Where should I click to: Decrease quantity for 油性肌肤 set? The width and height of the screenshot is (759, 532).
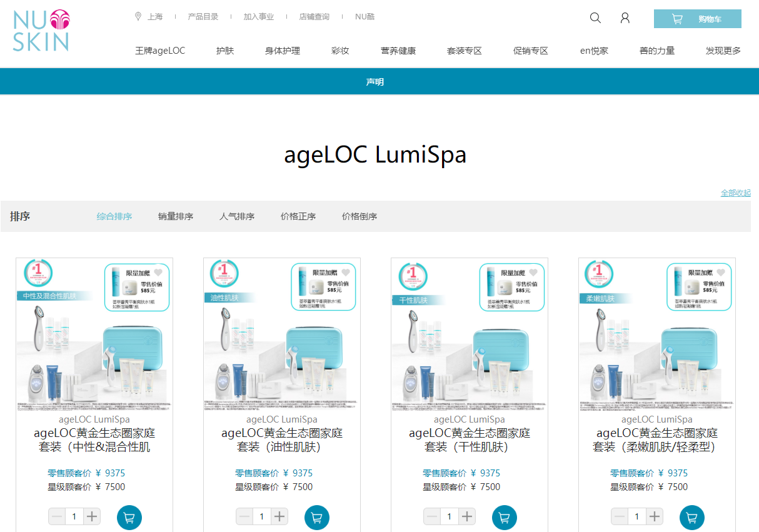(244, 516)
